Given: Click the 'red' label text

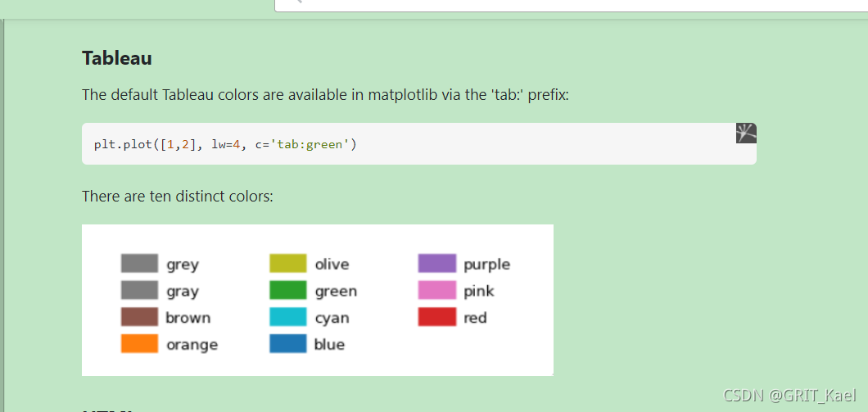Looking at the screenshot, I should 475,318.
